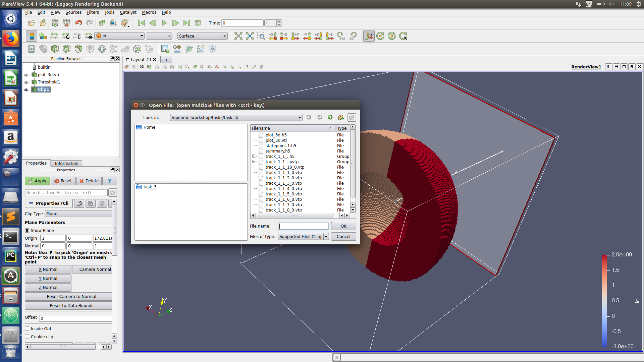The image size is (644, 362).
Task: Switch to the Information tab
Action: (66, 163)
